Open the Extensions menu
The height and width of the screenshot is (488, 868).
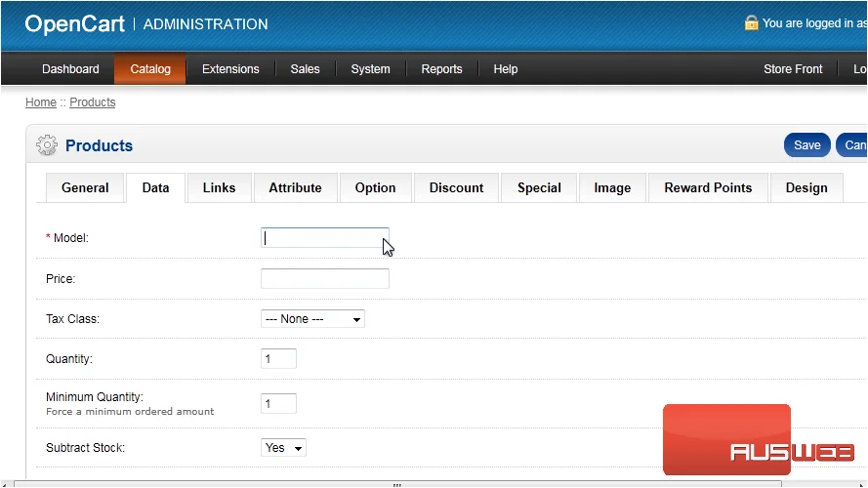[230, 69]
